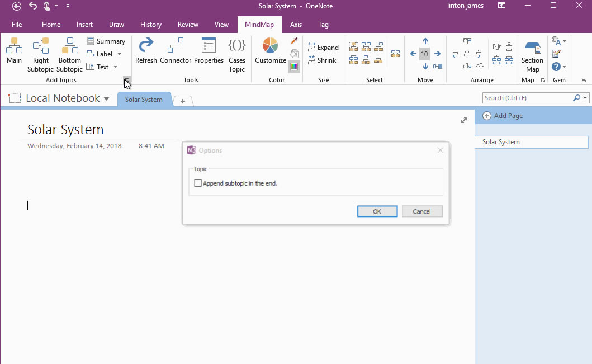The width and height of the screenshot is (592, 364).
Task: Click the Expand size tool
Action: pyautogui.click(x=323, y=47)
